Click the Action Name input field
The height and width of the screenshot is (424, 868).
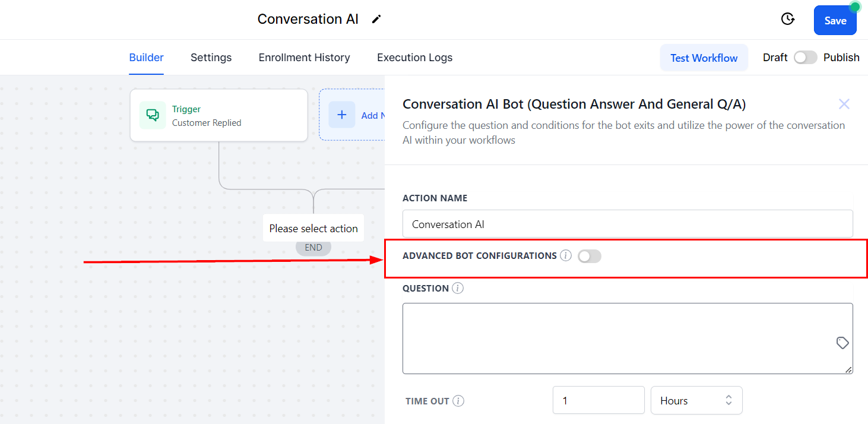(x=627, y=224)
